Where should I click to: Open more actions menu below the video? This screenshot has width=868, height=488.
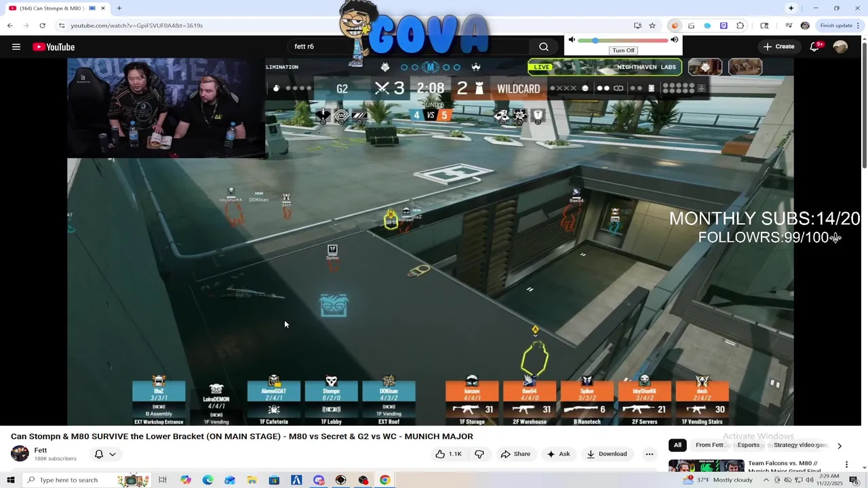coord(650,454)
